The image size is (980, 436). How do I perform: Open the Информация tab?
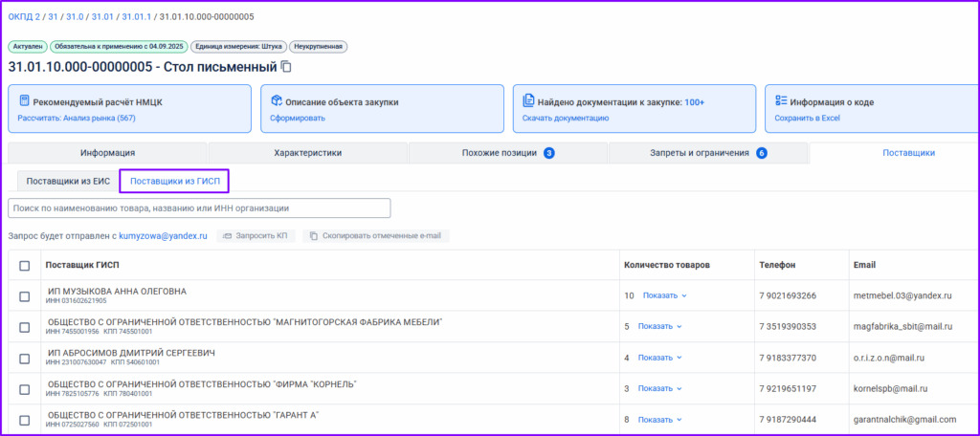(107, 153)
